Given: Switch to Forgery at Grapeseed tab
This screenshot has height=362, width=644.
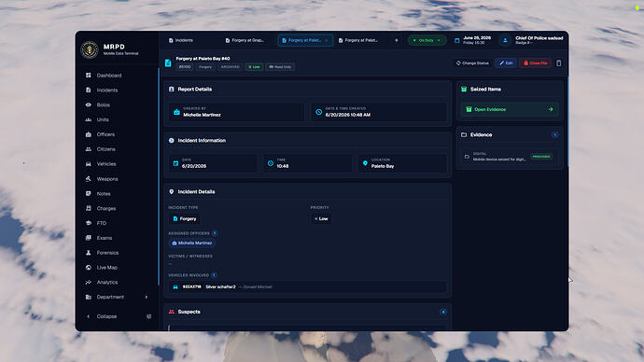Looking at the screenshot, I should click(245, 40).
